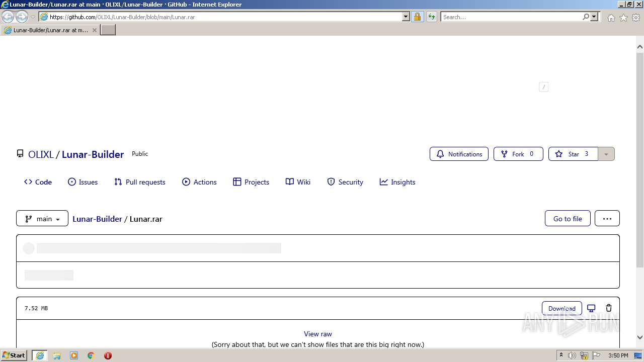Refresh the page with the refresh icon
This screenshot has width=644, height=362.
click(x=431, y=17)
